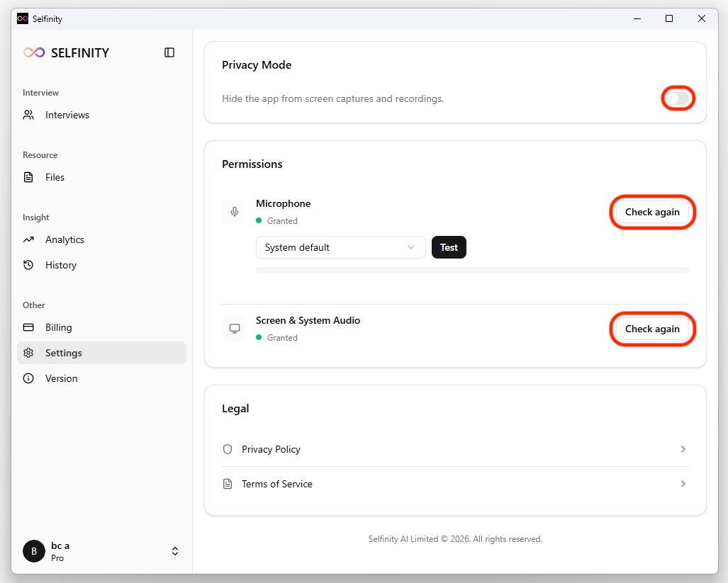Navigate to Analytics
The image size is (728, 583).
101,239
